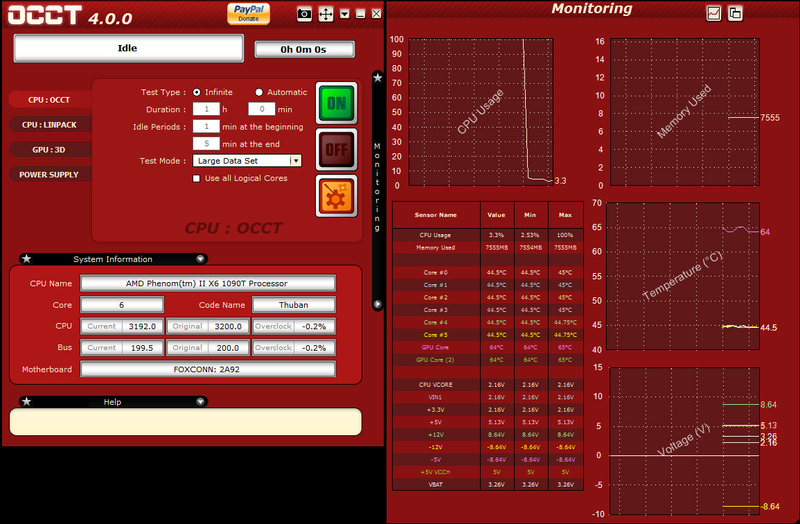Open test settings with orange gear icon
This screenshot has height=524, width=800.
pyautogui.click(x=336, y=196)
